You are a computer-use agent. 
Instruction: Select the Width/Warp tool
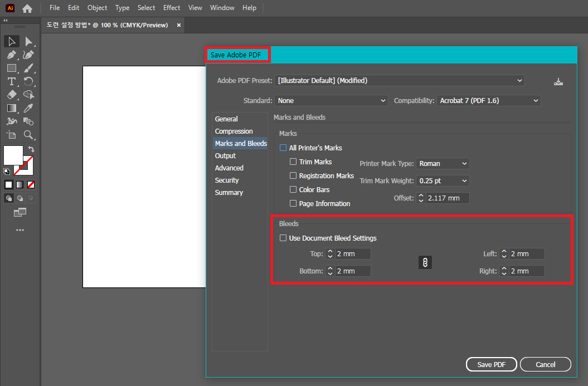point(12,121)
